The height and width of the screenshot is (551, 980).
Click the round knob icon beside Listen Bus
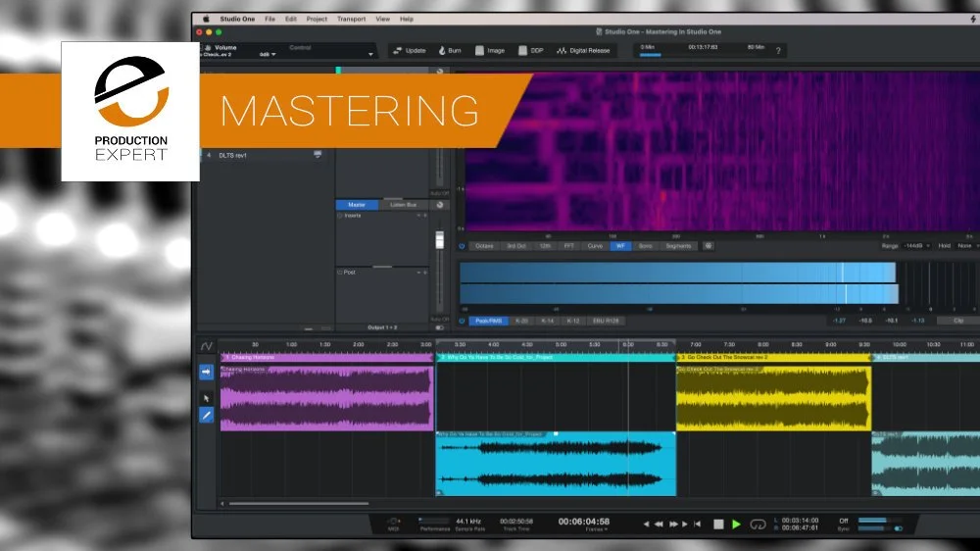(440, 205)
